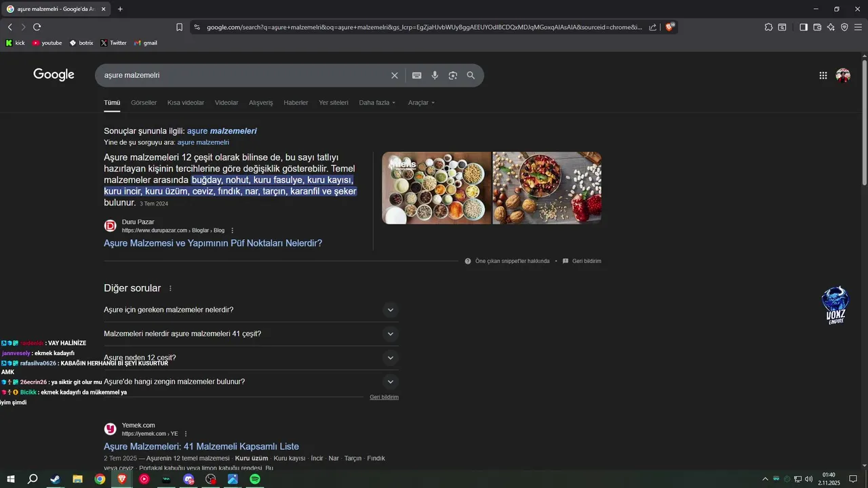
Task: Open "Aşure Malzemeleri: 41 Malzemeli Kapsamlı Liste"
Action: click(x=201, y=446)
